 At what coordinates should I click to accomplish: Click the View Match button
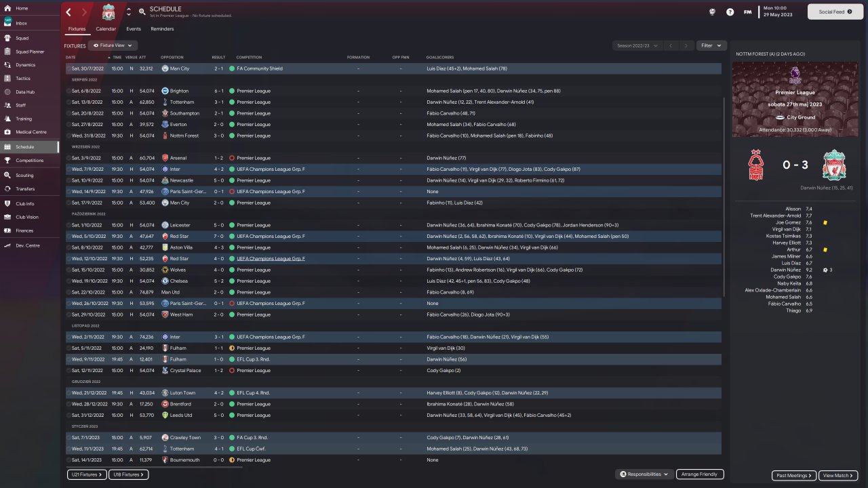[x=838, y=475]
